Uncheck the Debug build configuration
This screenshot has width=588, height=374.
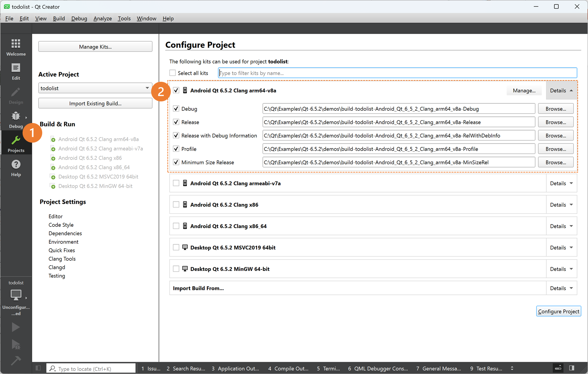pyautogui.click(x=176, y=109)
